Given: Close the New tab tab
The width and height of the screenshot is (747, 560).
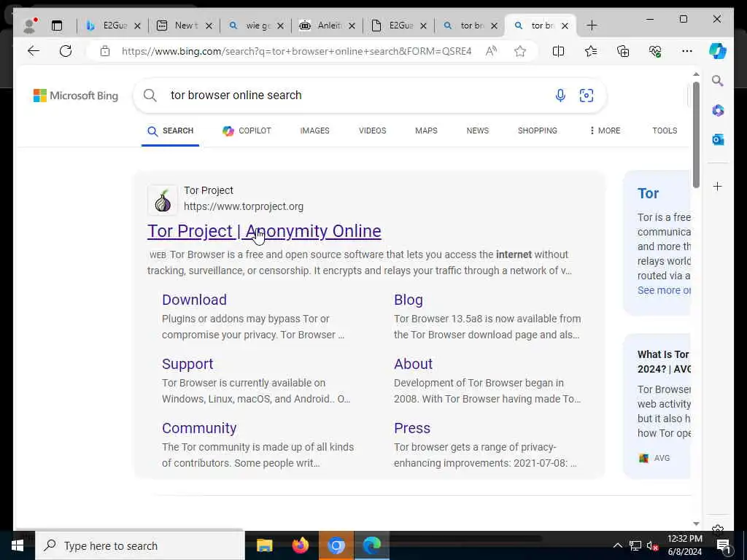Looking at the screenshot, I should 209,26.
